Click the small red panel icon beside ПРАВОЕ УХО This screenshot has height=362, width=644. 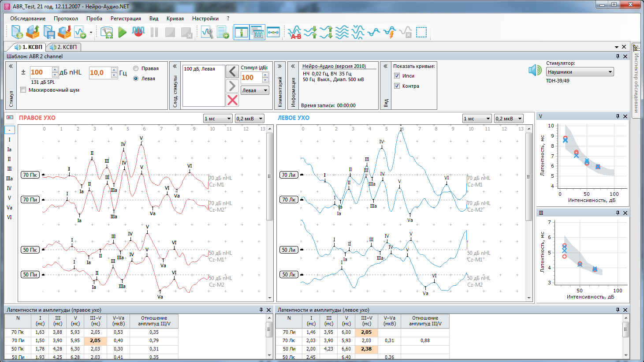10,118
